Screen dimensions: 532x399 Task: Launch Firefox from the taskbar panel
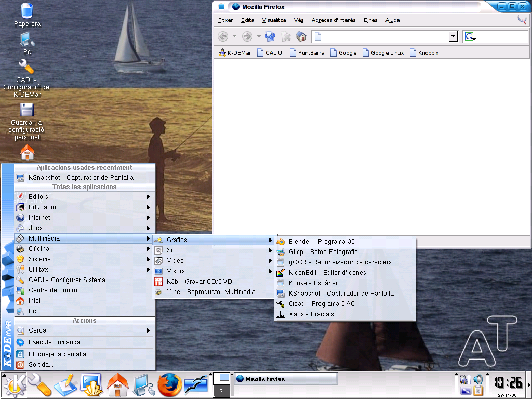(170, 385)
